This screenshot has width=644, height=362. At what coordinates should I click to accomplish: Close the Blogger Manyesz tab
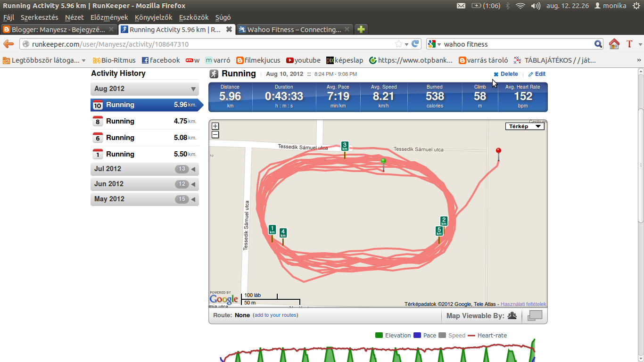pyautogui.click(x=111, y=29)
